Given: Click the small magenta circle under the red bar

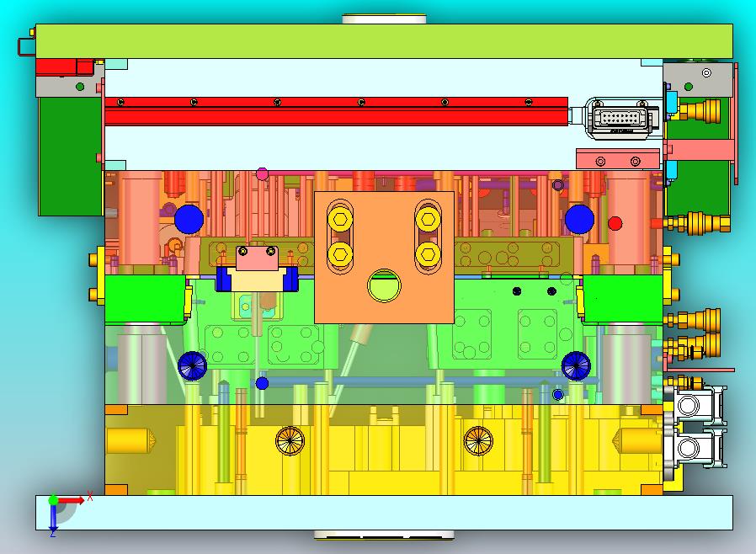Looking at the screenshot, I should pos(263,174).
